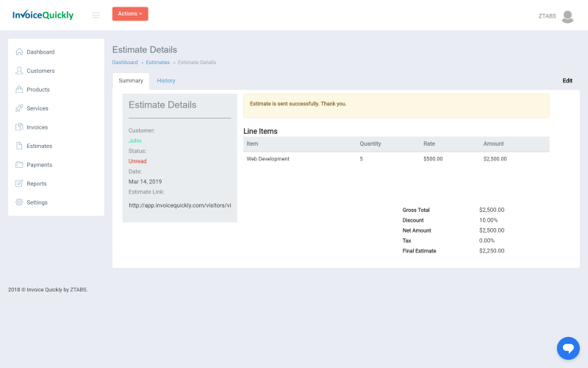Switch to the History tab
Viewport: 588px width, 368px height.
coord(166,81)
